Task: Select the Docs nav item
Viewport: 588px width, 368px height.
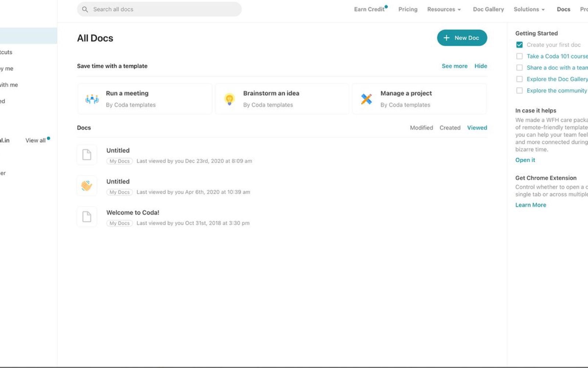Action: tap(563, 9)
